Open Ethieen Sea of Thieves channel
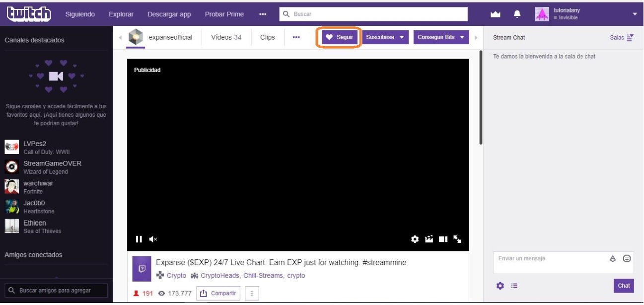Screen dimensions: 644x305 (56, 227)
